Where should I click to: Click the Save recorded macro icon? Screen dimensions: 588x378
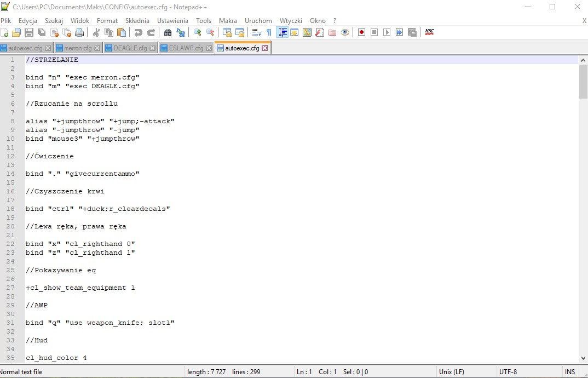[412, 33]
